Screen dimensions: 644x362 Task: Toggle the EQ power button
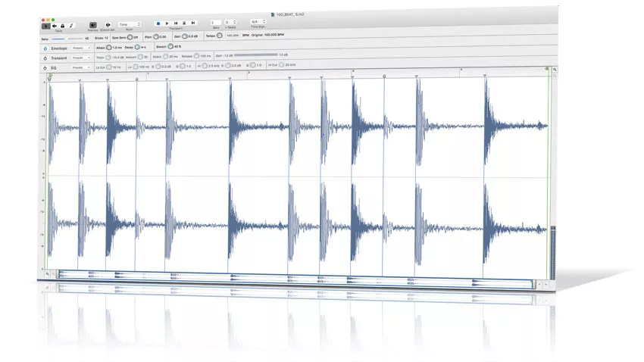click(x=45, y=67)
